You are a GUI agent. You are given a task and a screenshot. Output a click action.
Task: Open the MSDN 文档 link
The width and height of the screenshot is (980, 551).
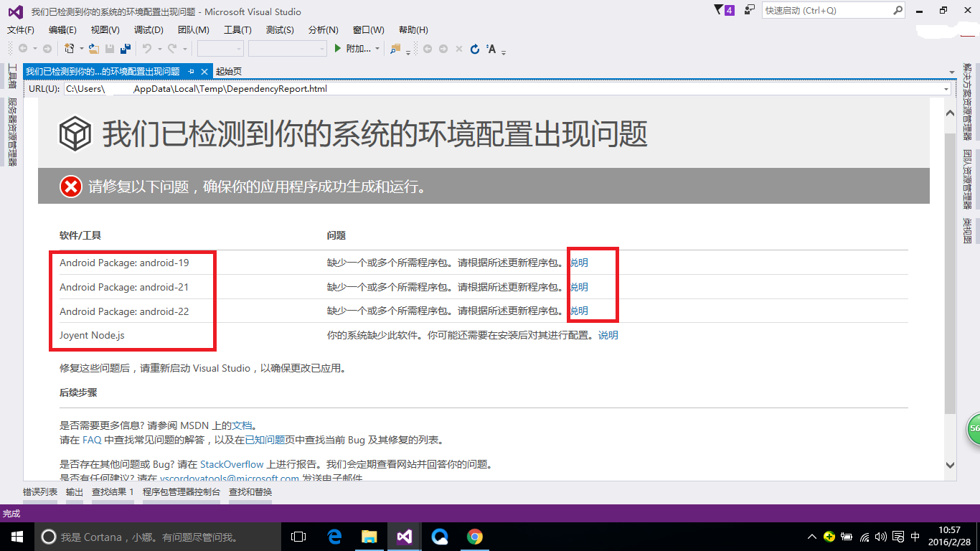(x=242, y=425)
